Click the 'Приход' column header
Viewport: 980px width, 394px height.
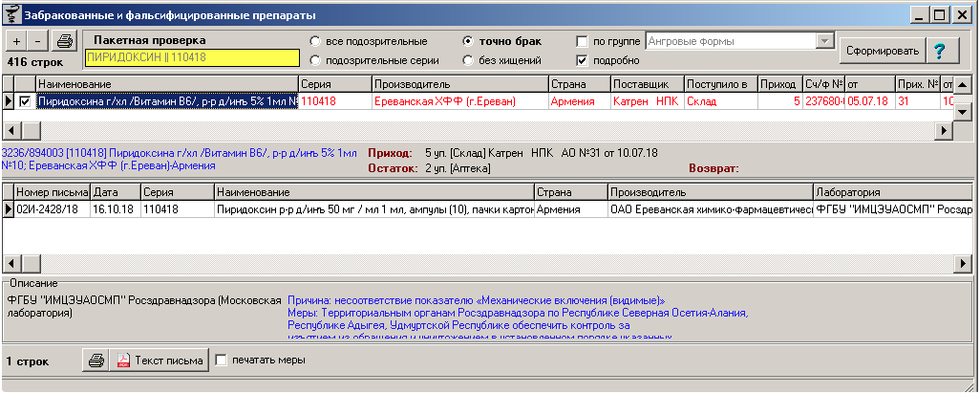pos(779,84)
